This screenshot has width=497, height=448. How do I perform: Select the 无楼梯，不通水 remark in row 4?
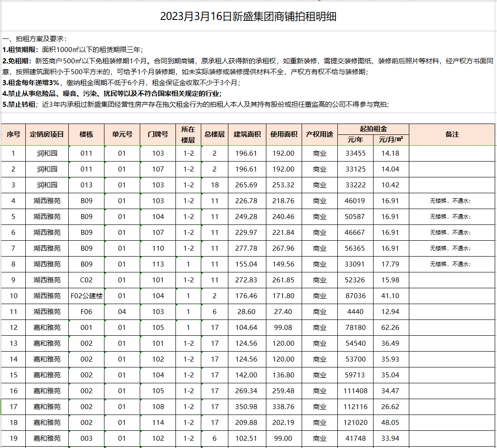[x=452, y=201]
